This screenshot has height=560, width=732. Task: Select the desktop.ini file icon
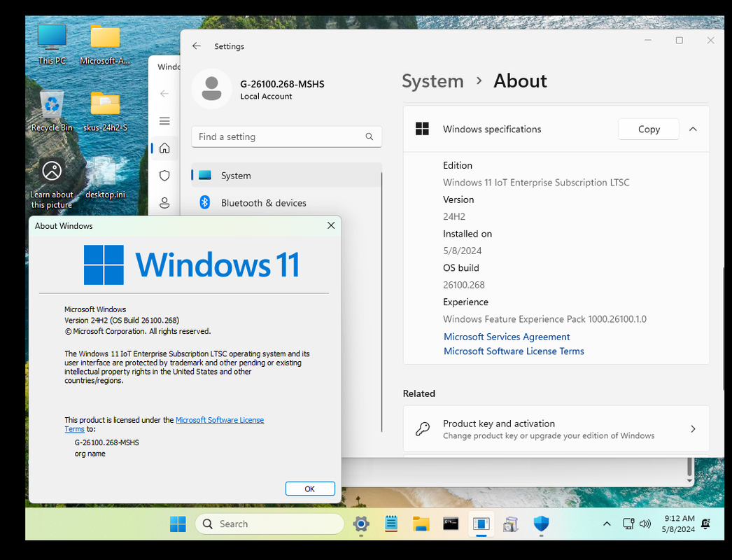point(105,178)
